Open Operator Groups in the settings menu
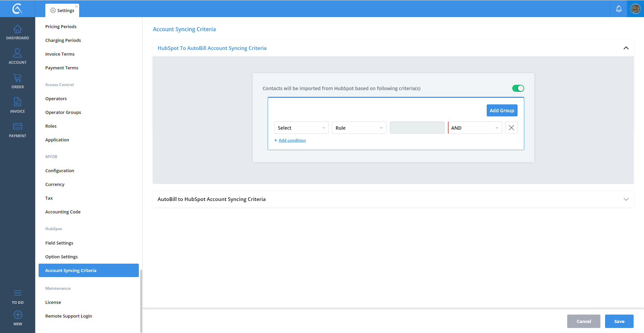The image size is (644, 333). coord(63,112)
